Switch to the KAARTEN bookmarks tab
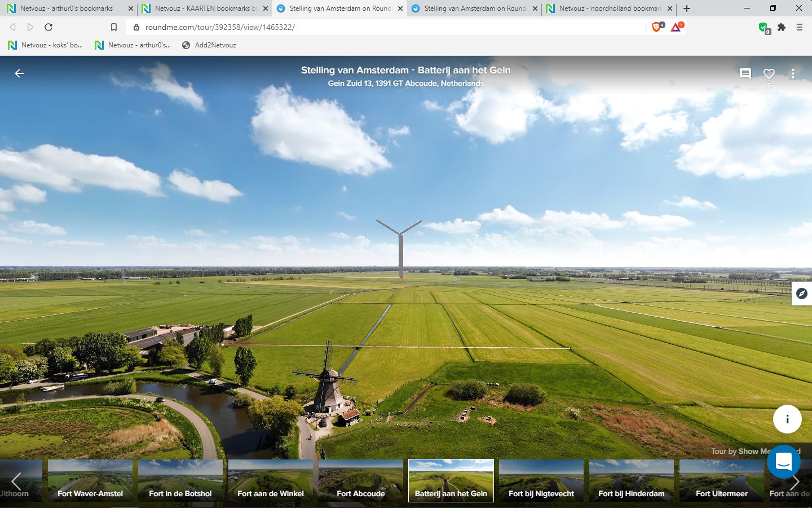The width and height of the screenshot is (812, 508). 202,8
